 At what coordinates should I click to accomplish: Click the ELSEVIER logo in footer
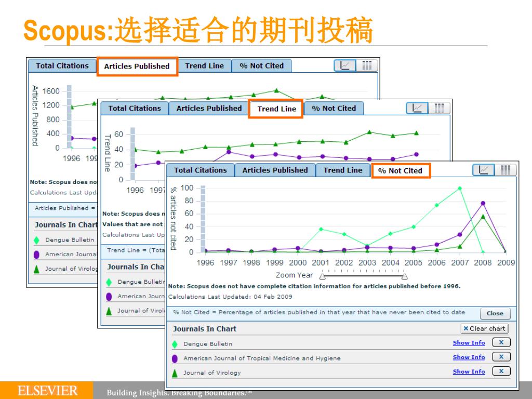click(47, 391)
